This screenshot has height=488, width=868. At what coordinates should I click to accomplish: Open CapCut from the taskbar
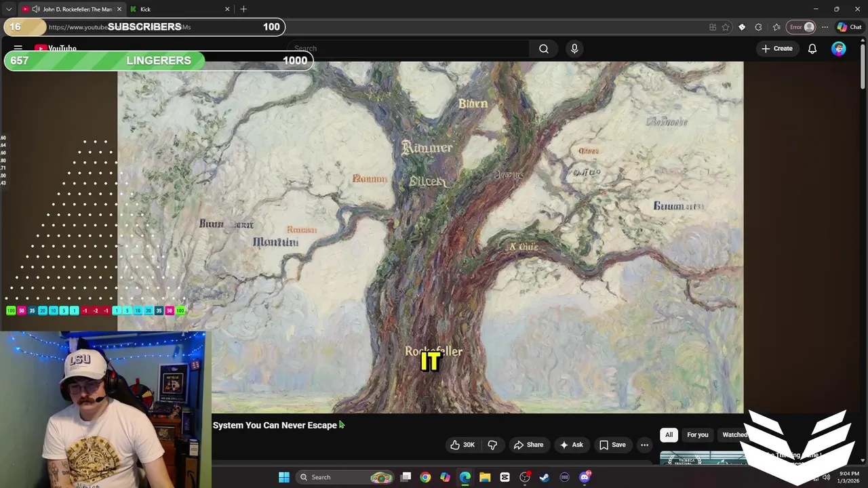pos(505,477)
